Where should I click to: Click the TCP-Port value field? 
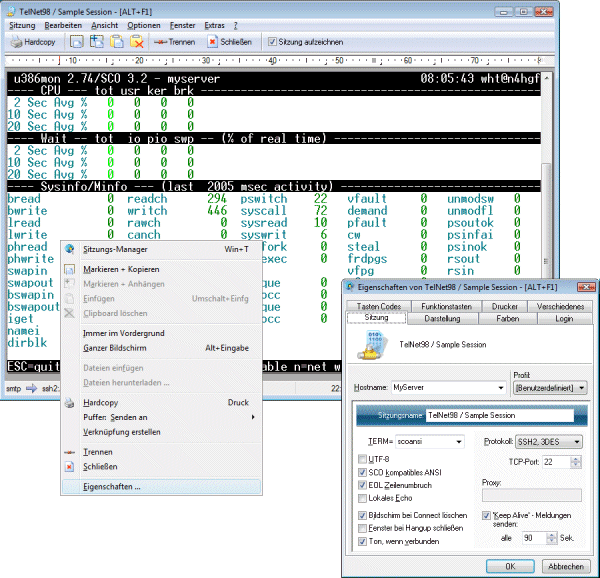(x=556, y=462)
